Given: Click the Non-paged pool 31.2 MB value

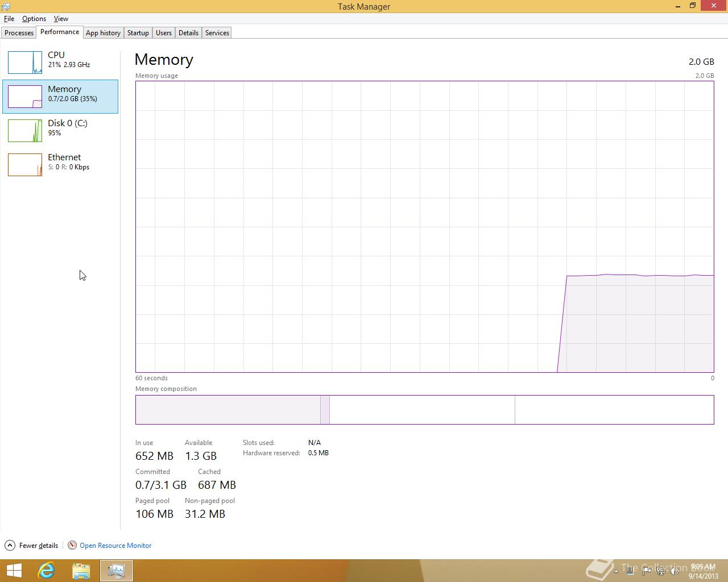Looking at the screenshot, I should (x=205, y=514).
